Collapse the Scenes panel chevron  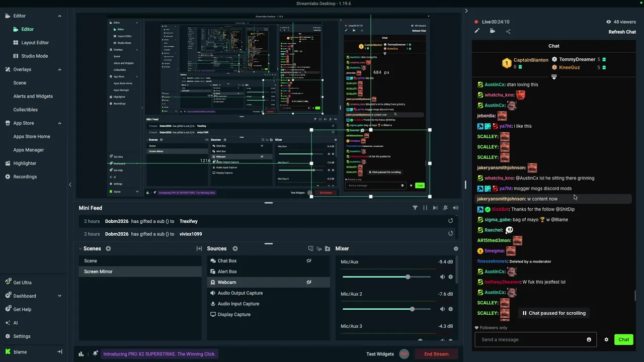click(x=80, y=248)
